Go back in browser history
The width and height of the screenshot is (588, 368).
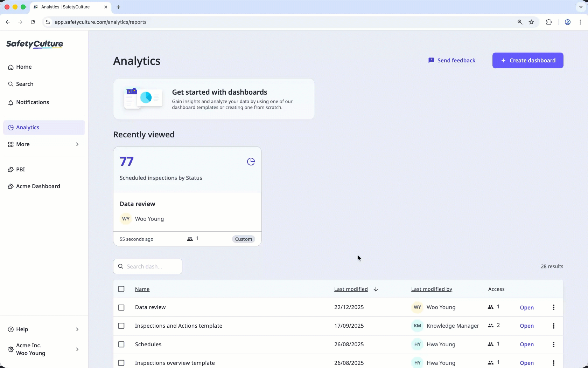pos(8,22)
